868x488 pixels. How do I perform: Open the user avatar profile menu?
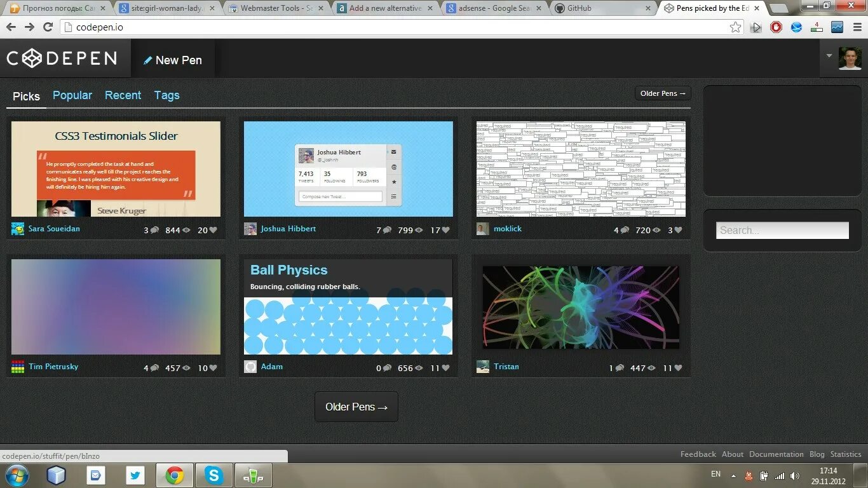(850, 58)
